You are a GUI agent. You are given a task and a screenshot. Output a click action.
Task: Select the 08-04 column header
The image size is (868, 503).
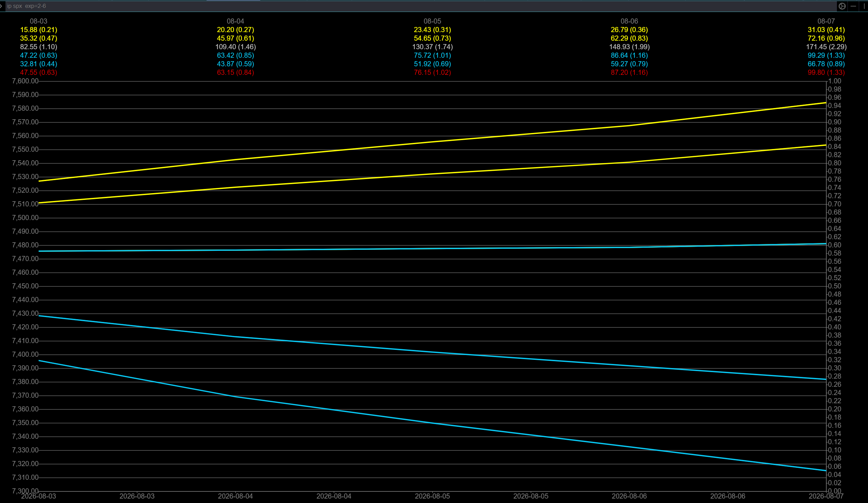coord(235,22)
